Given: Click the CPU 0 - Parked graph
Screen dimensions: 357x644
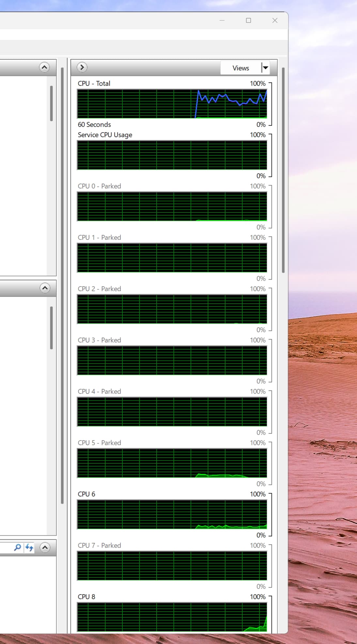Looking at the screenshot, I should tap(172, 206).
